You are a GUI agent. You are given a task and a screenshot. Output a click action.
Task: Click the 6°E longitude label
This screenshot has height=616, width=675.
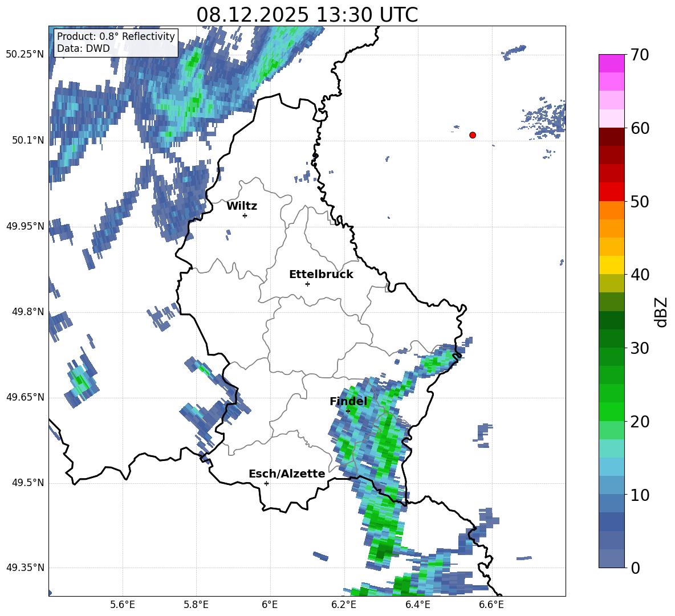pyautogui.click(x=270, y=605)
